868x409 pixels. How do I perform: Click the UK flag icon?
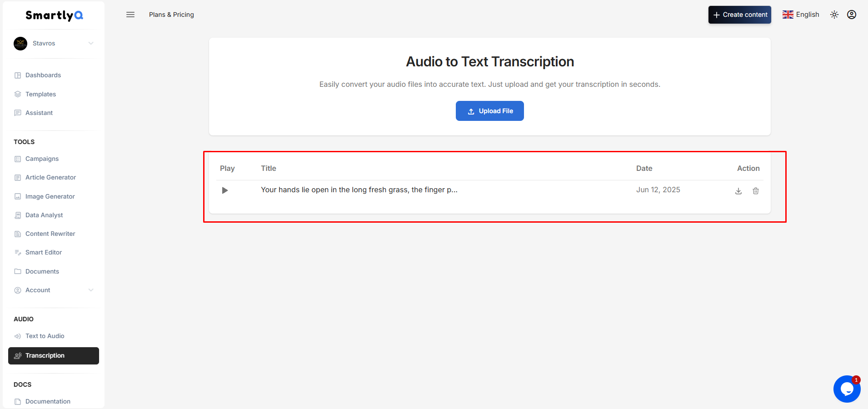point(788,15)
